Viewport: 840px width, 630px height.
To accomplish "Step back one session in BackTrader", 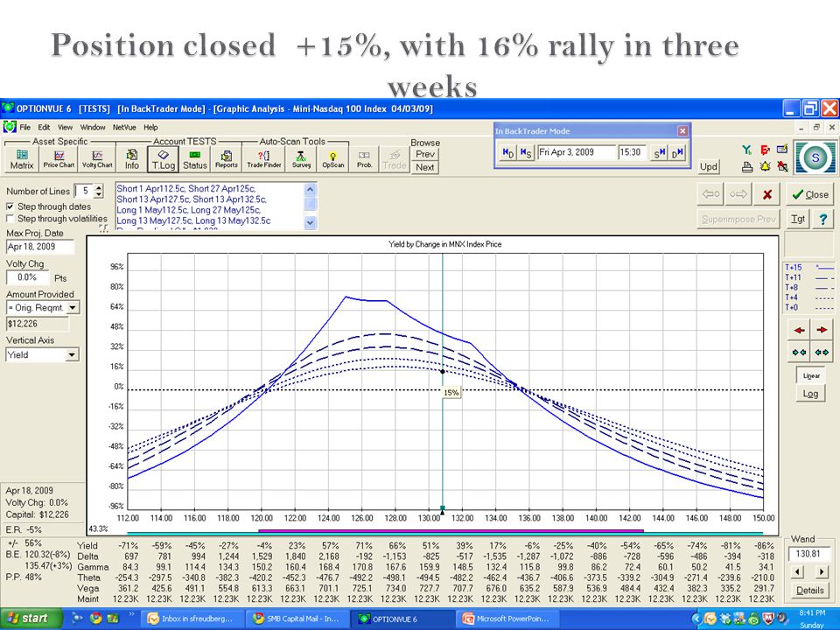I will click(526, 152).
